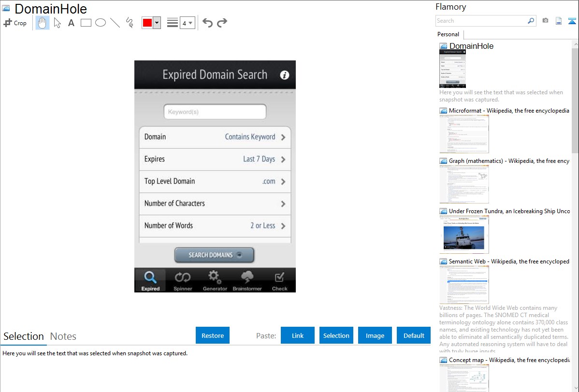Open the Semantic Web snapshot thumbnail
Screen dimensions: 579x392
click(x=464, y=285)
